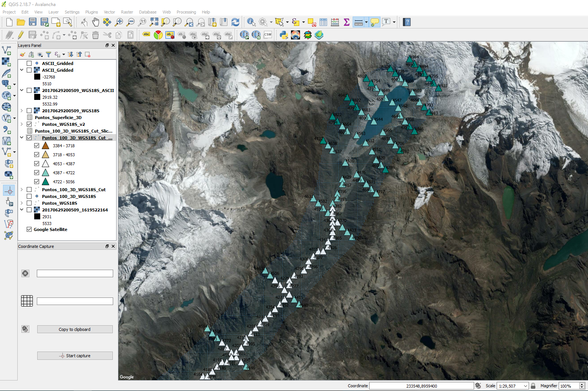Screen dimensions: 588x391
Task: Collapse the second ASCII_Gridded raster layer
Action: (x=22, y=70)
